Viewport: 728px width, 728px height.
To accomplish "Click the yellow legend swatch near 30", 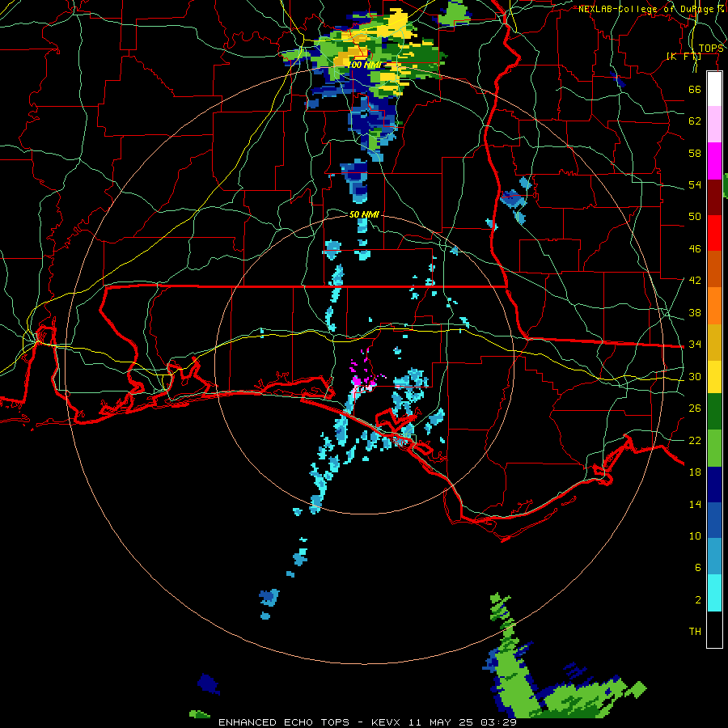I will pos(714,376).
